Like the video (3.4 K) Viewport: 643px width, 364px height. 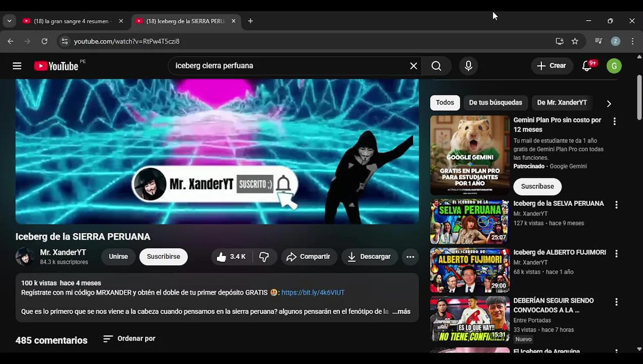(x=232, y=257)
